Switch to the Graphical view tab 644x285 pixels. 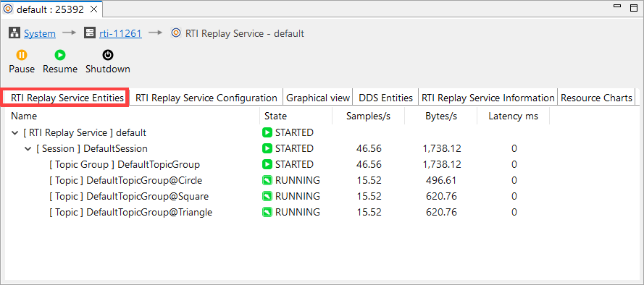point(318,98)
